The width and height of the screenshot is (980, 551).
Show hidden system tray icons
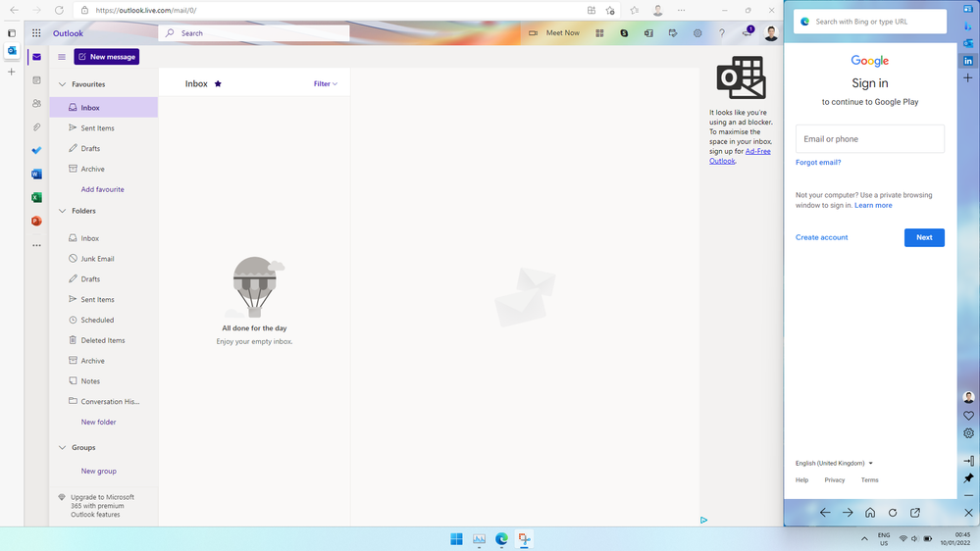(864, 538)
